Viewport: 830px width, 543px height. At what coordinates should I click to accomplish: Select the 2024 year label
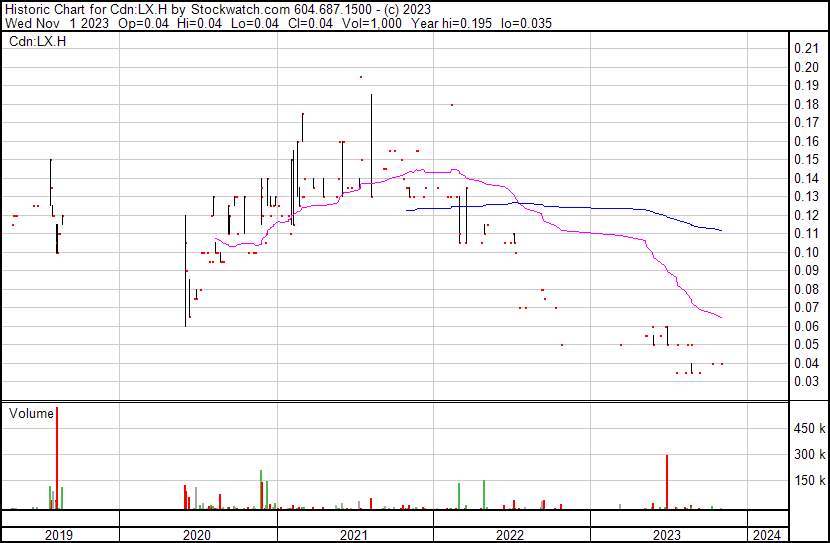click(766, 535)
